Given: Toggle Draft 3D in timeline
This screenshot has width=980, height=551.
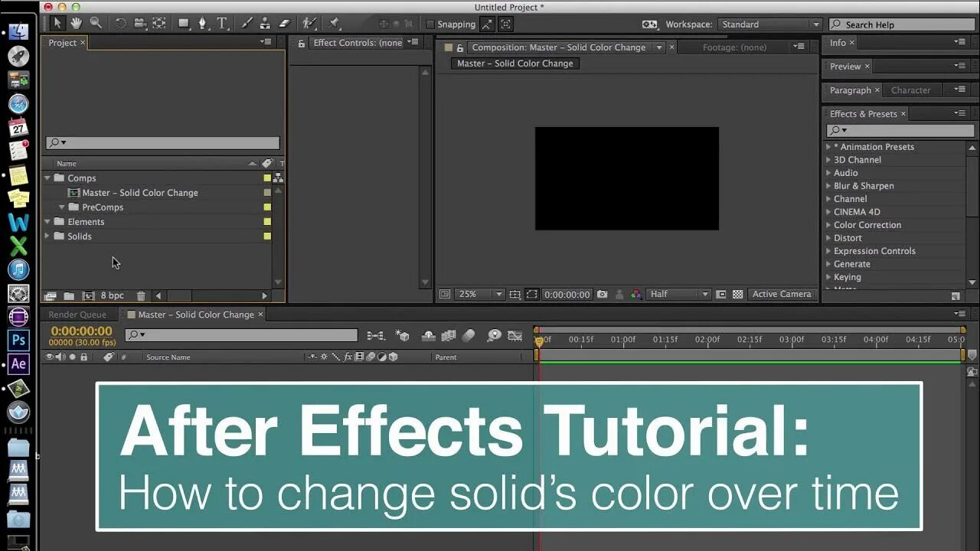Looking at the screenshot, I should click(x=402, y=335).
